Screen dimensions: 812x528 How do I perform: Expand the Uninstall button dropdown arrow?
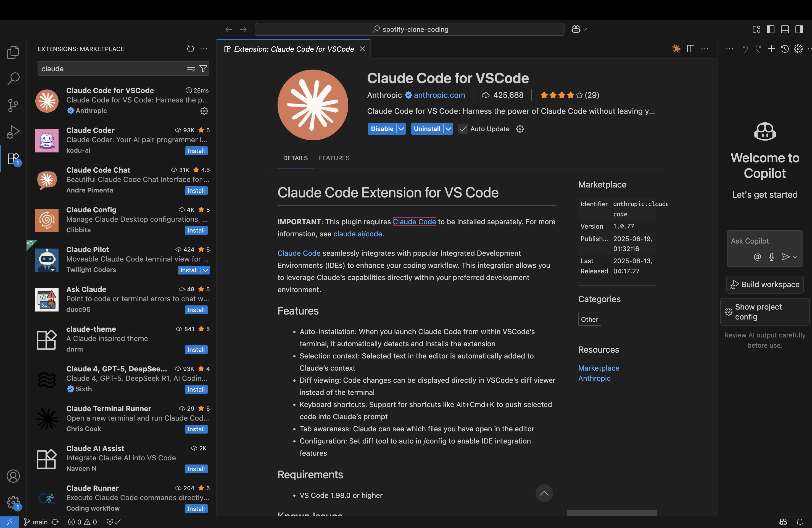[448, 129]
